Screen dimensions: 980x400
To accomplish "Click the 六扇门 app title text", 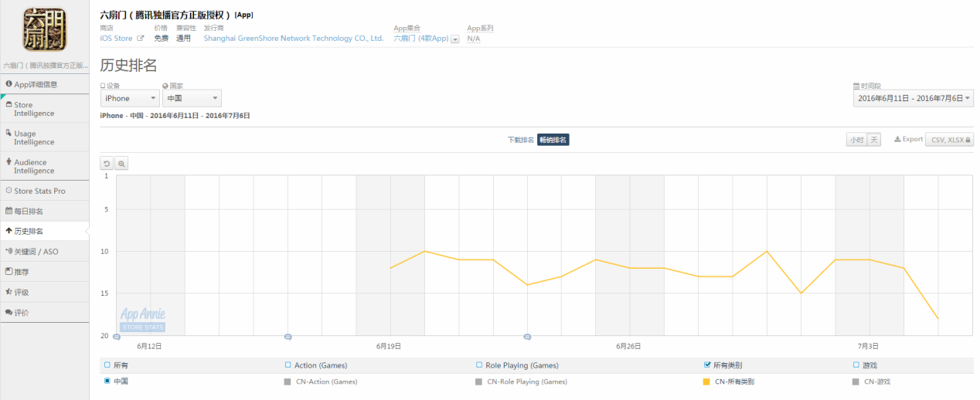I will tap(166, 15).
